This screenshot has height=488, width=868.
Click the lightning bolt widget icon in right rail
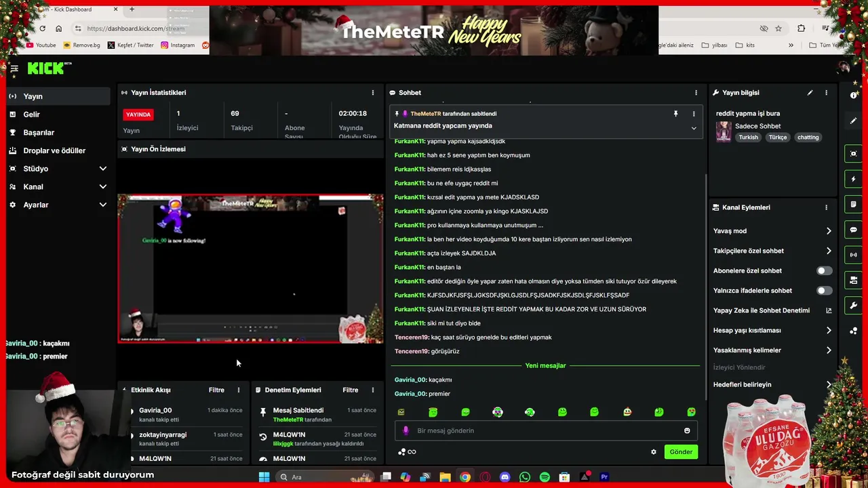854,179
